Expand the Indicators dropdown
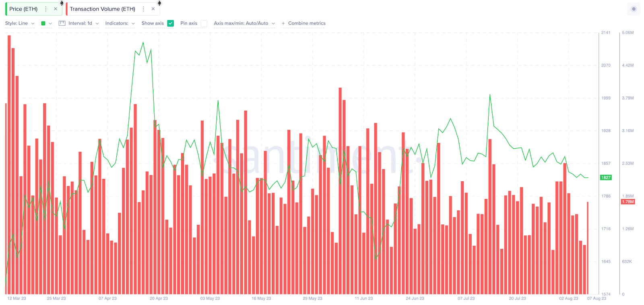 (120, 23)
